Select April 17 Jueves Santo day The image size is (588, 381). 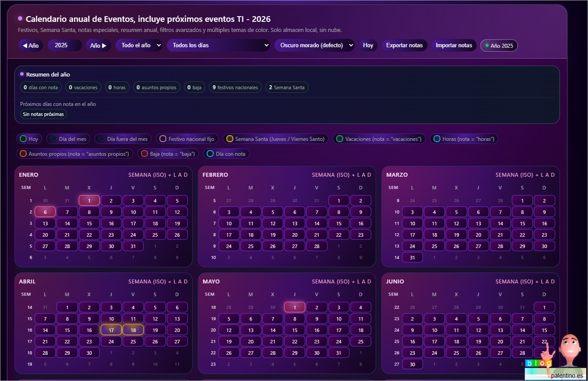(x=111, y=330)
